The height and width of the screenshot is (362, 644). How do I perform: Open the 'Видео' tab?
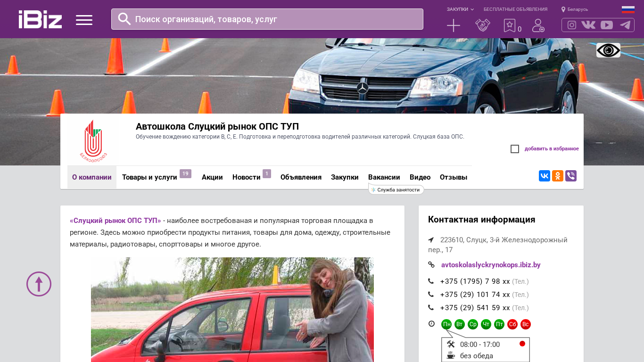pos(420,177)
